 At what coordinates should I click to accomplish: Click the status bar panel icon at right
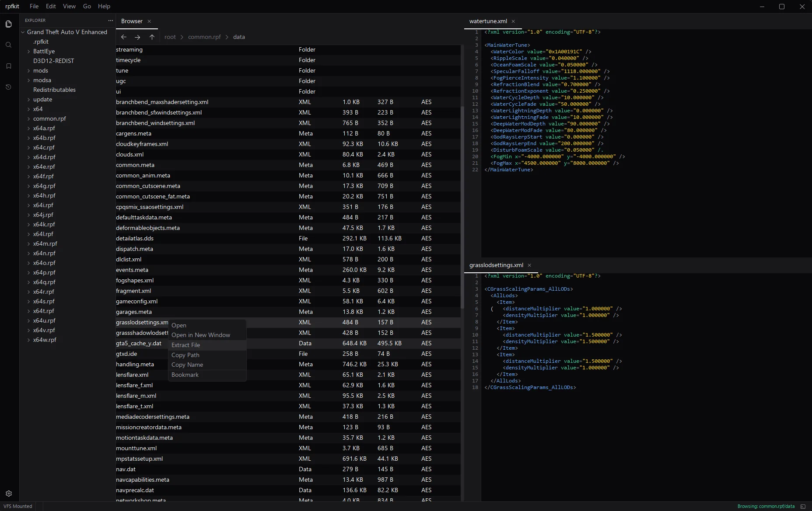point(803,506)
